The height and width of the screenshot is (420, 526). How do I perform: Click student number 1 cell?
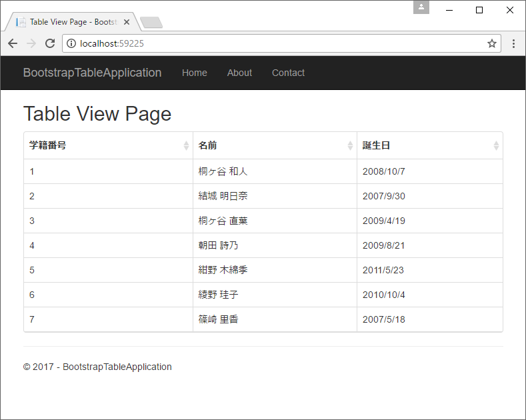(109, 171)
